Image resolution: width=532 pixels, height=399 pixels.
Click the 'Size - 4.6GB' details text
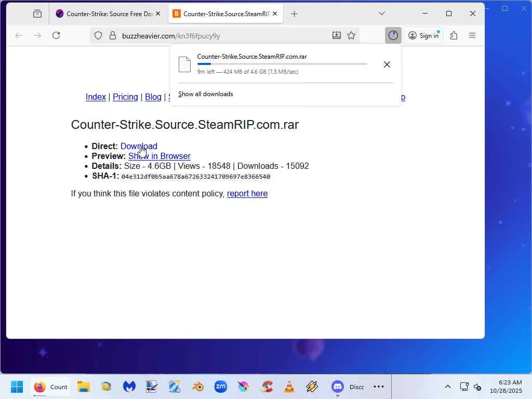click(148, 166)
